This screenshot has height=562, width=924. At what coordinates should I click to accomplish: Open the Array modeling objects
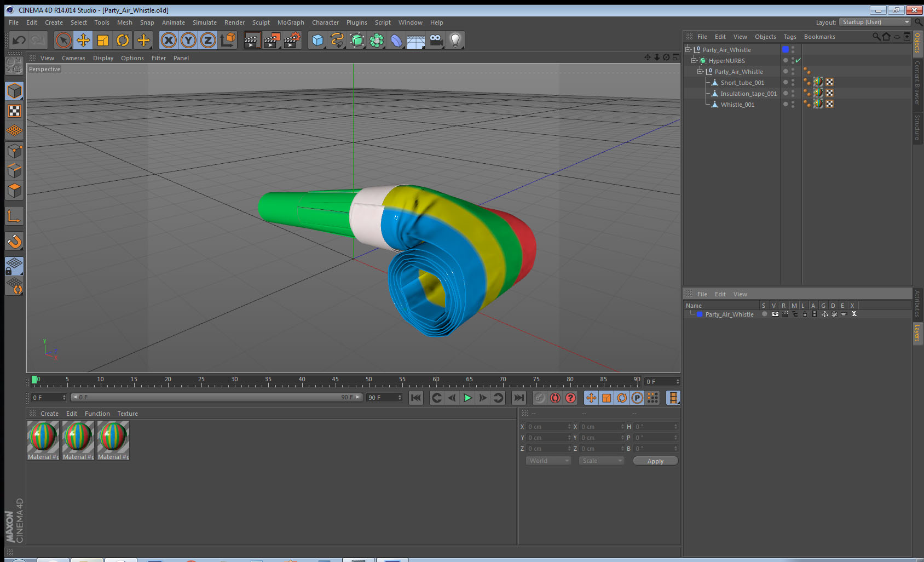coord(377,40)
